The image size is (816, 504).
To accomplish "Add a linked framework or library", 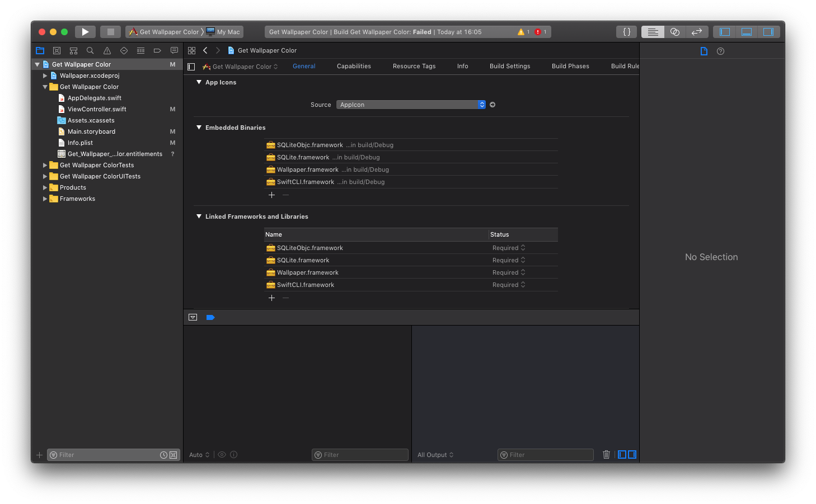I will point(271,298).
